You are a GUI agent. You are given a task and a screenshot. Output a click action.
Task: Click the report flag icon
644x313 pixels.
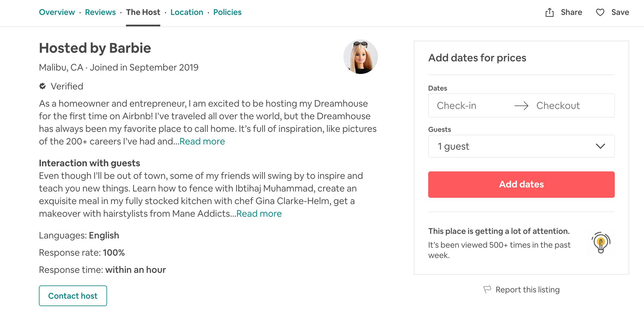pyautogui.click(x=488, y=289)
